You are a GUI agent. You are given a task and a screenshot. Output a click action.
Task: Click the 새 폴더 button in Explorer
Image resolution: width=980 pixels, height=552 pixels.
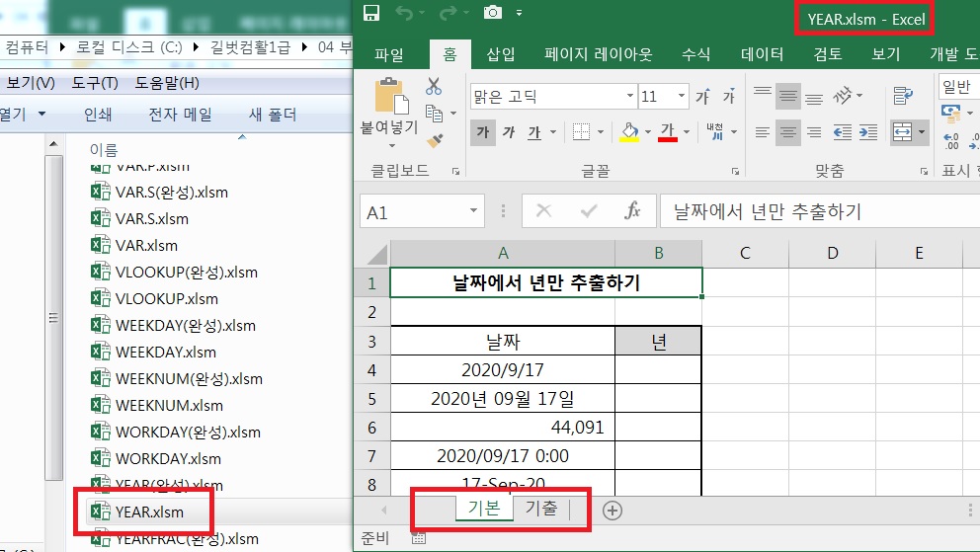(273, 115)
